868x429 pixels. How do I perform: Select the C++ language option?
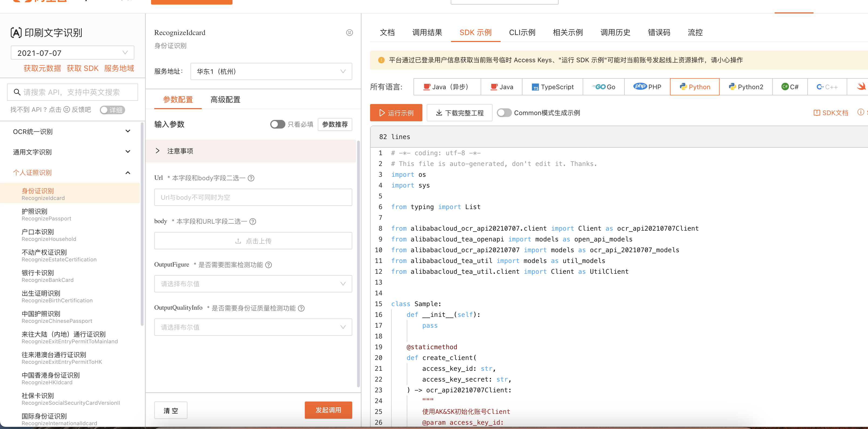pyautogui.click(x=827, y=87)
